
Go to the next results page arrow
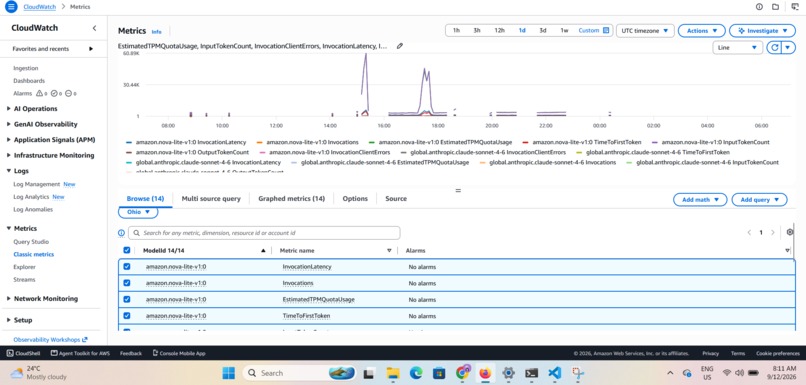point(773,233)
